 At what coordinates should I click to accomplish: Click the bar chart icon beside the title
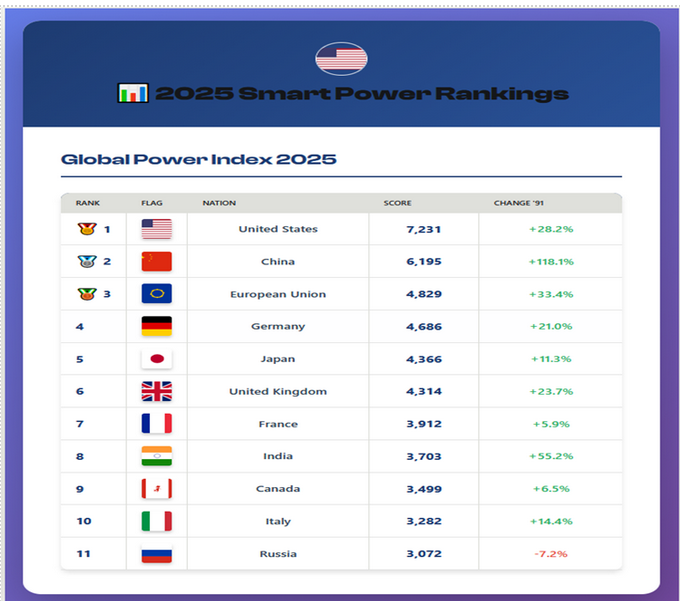(x=132, y=94)
